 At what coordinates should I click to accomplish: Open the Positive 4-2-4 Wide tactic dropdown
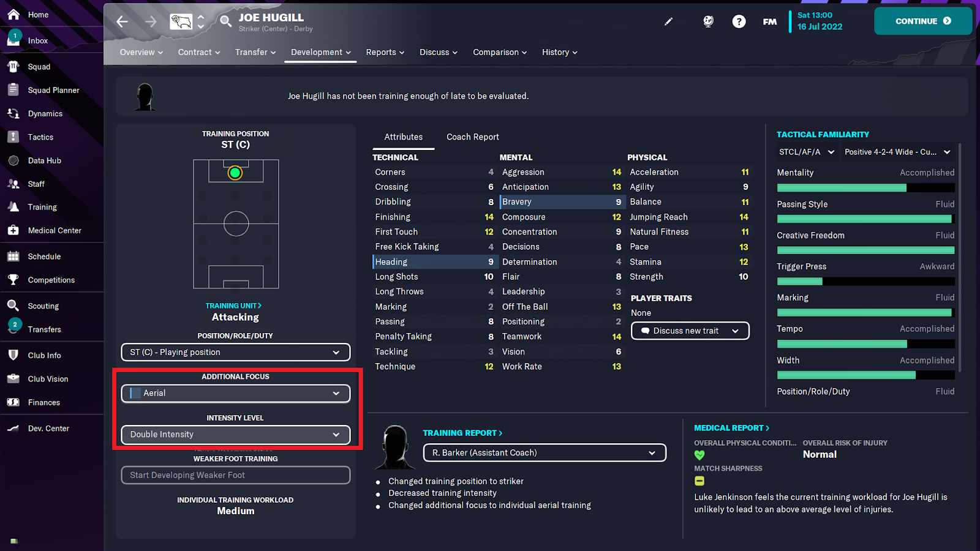coord(897,152)
